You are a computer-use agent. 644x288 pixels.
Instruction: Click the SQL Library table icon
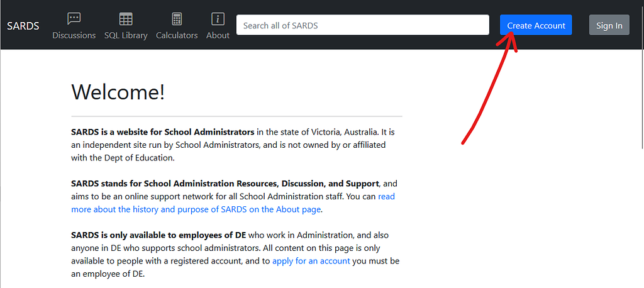(x=126, y=19)
